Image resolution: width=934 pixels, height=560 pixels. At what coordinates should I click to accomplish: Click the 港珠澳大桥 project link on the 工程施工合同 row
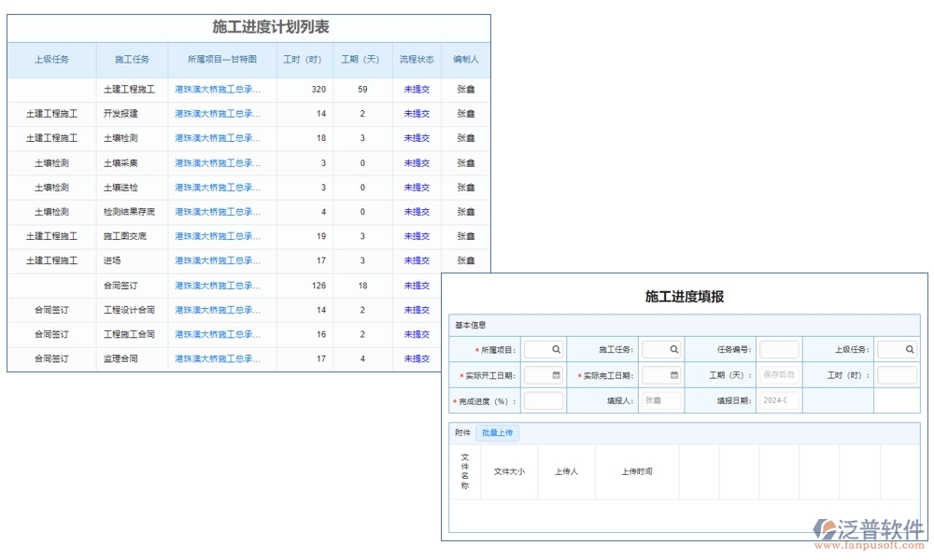click(x=221, y=334)
